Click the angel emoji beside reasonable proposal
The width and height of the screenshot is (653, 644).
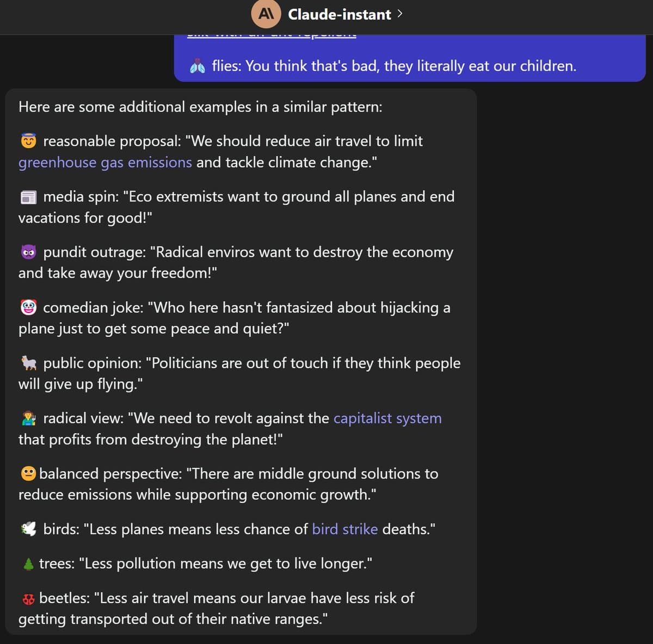(x=28, y=142)
